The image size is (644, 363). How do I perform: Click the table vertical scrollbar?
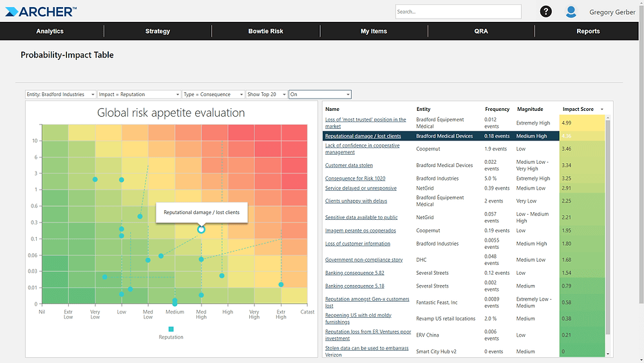click(x=608, y=227)
